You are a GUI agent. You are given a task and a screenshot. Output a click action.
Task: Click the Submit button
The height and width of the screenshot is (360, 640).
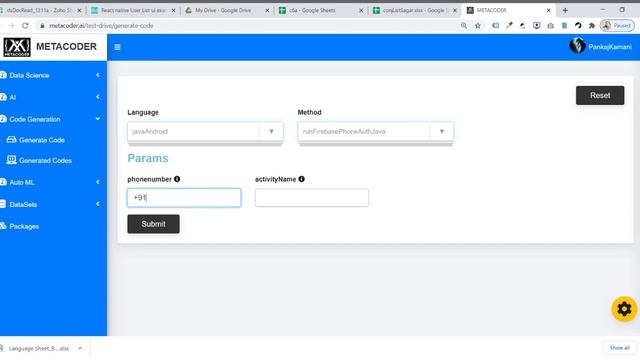pos(153,224)
